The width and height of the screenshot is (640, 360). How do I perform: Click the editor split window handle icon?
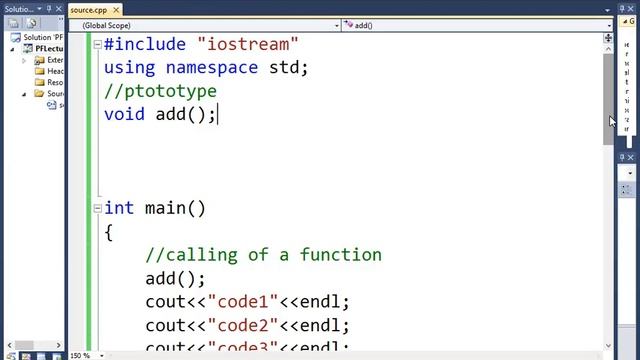tap(608, 38)
